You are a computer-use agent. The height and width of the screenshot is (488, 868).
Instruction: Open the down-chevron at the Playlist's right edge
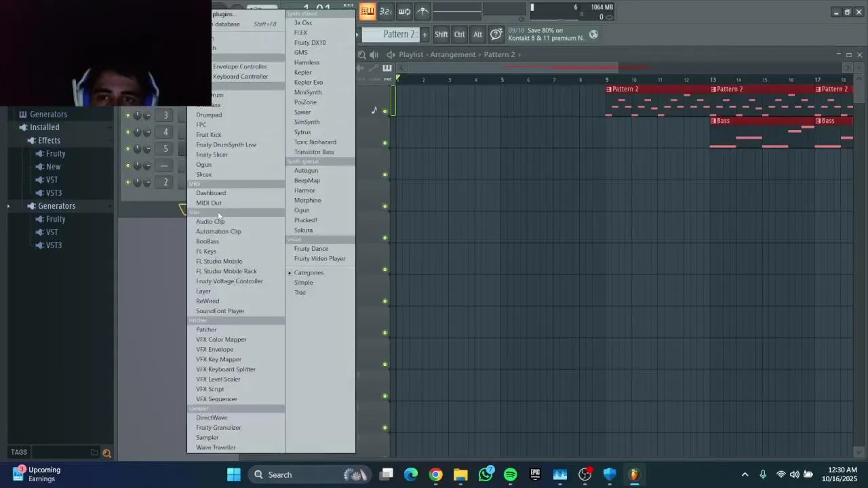click(859, 452)
